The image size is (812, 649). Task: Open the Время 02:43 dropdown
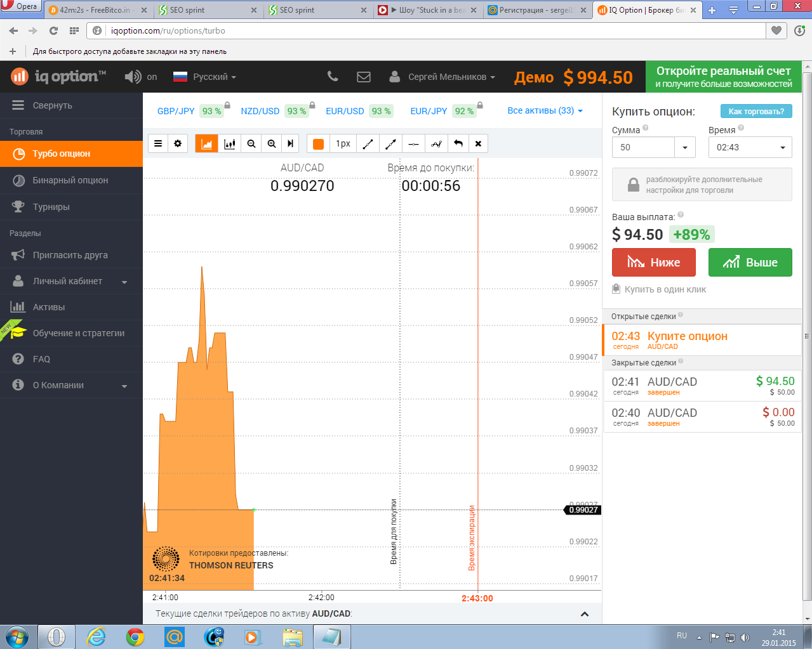(x=750, y=147)
